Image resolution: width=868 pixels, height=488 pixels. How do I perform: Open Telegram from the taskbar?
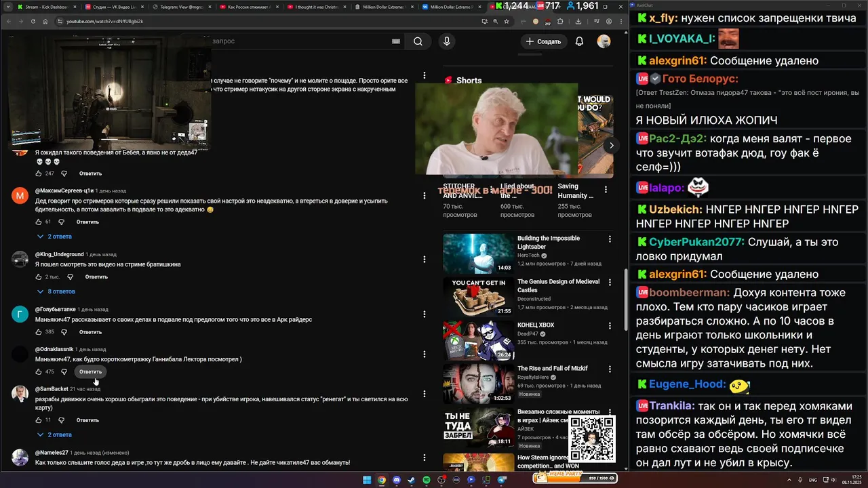click(502, 480)
